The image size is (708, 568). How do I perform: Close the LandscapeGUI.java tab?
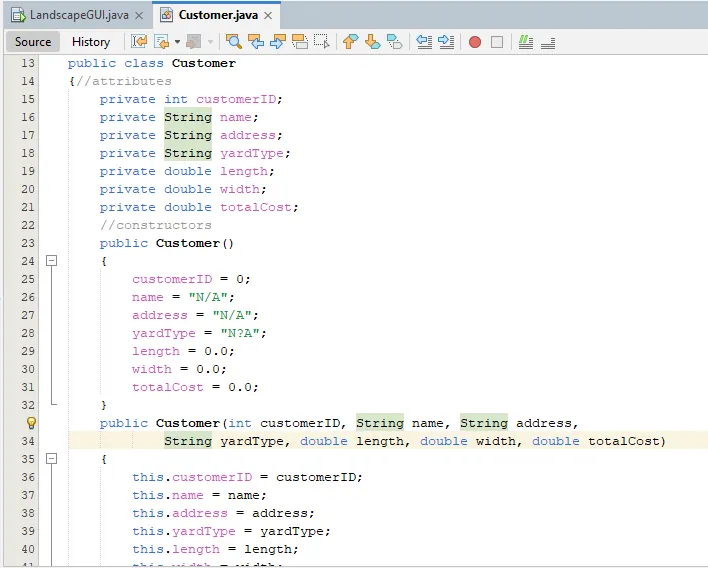tap(140, 16)
